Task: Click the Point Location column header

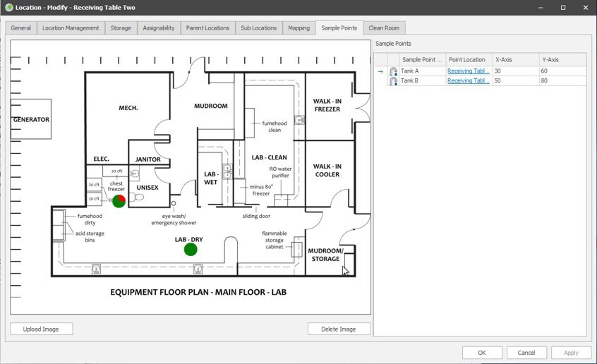Action: tap(467, 60)
